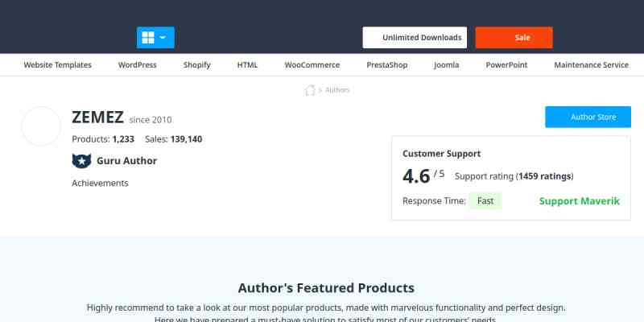Open the HTML menu item
The height and width of the screenshot is (322, 644).
click(247, 65)
